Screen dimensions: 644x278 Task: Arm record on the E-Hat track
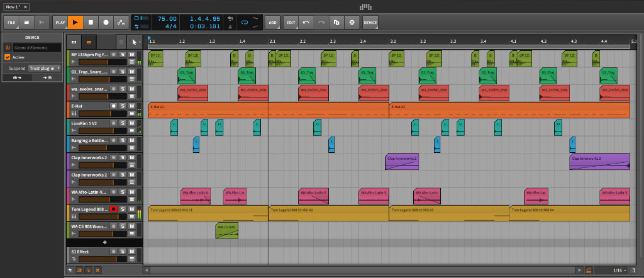[x=113, y=106]
